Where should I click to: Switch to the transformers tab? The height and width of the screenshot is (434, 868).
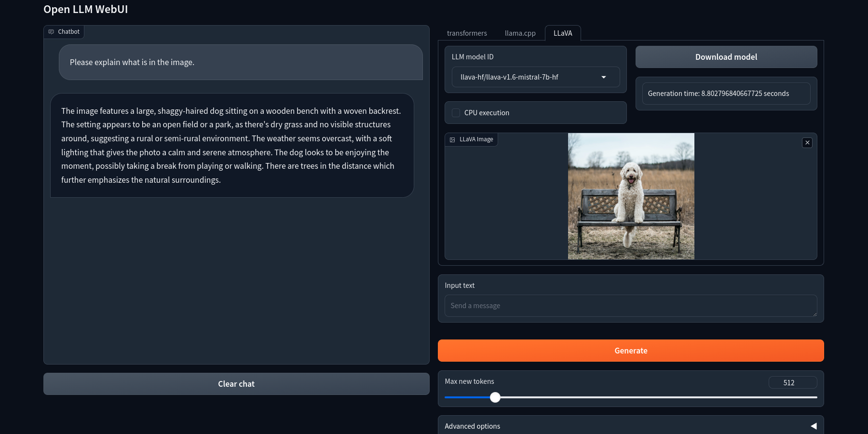tap(466, 33)
